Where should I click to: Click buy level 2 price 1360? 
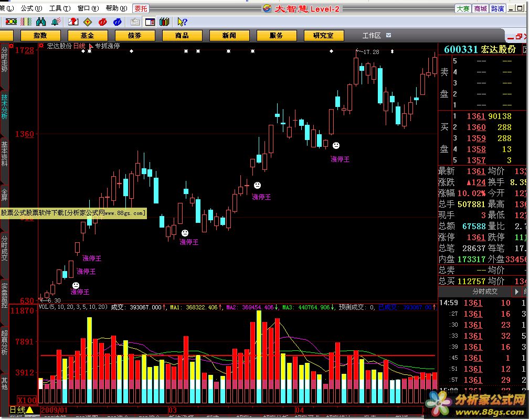[476, 127]
